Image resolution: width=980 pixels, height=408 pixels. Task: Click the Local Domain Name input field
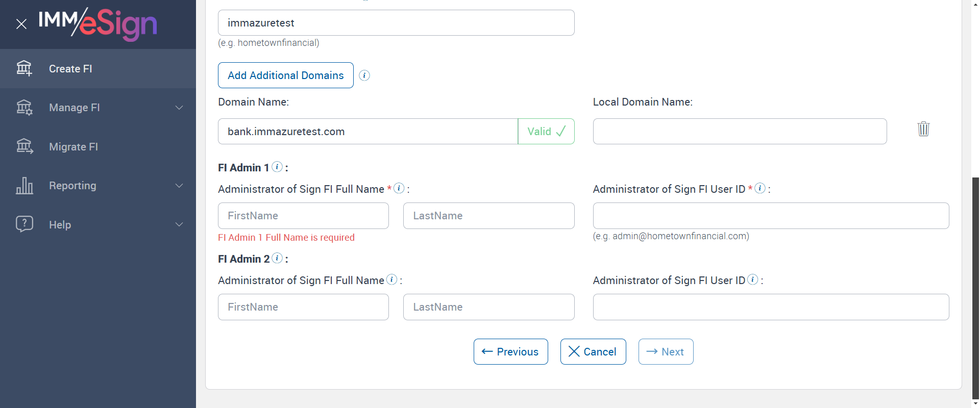click(x=740, y=132)
